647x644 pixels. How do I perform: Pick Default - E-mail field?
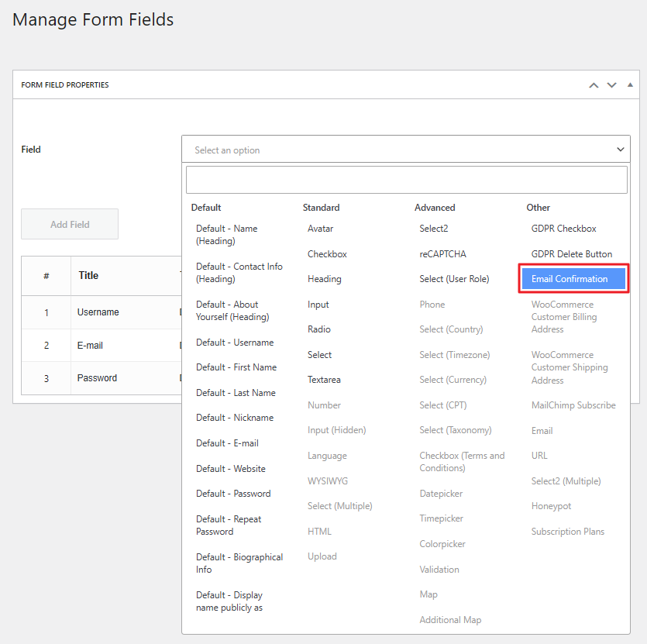pyautogui.click(x=227, y=443)
